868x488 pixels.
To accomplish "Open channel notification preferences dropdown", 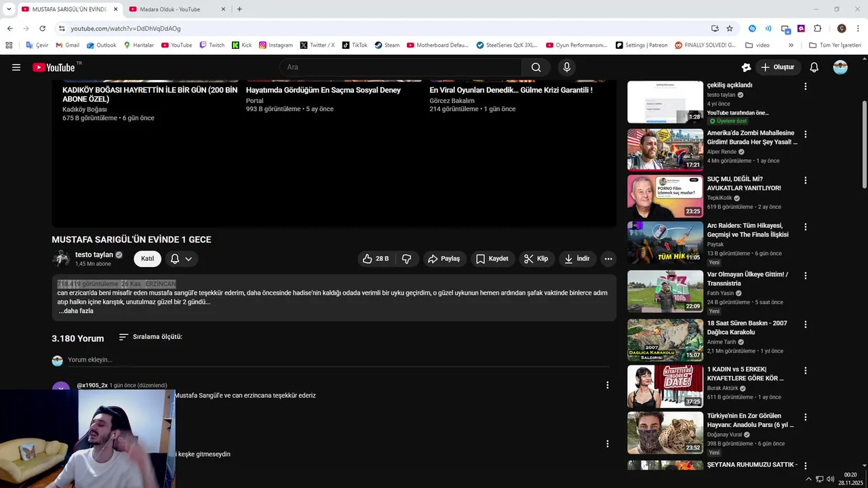I will pyautogui.click(x=181, y=258).
